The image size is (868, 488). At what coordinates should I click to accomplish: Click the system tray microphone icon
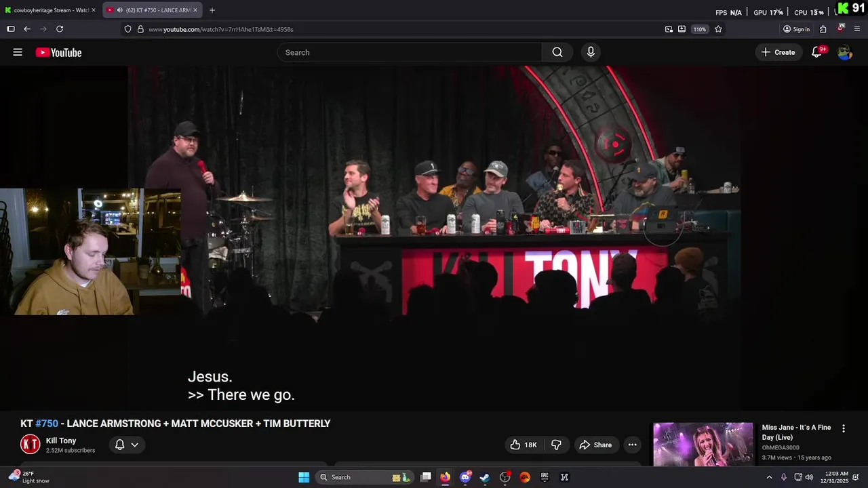[x=784, y=477]
